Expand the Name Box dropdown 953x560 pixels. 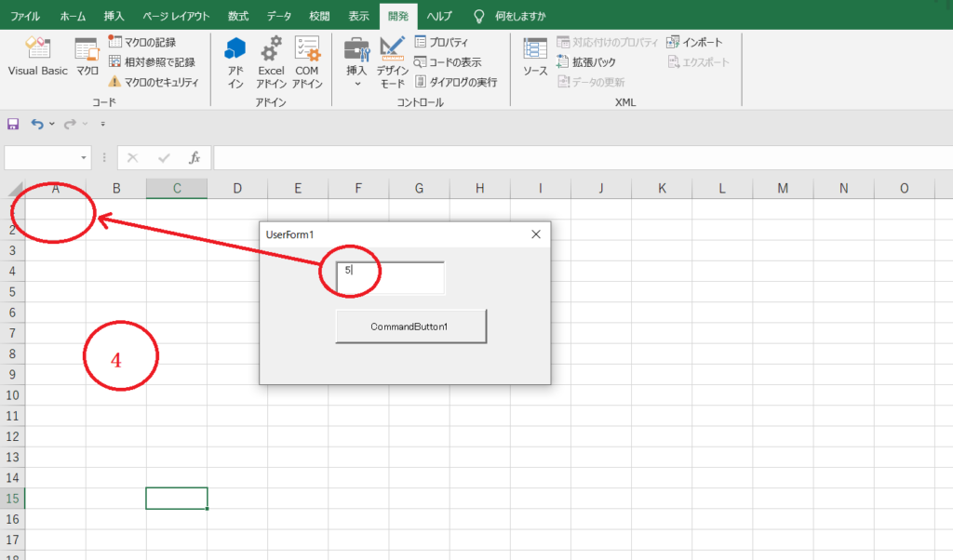point(83,158)
